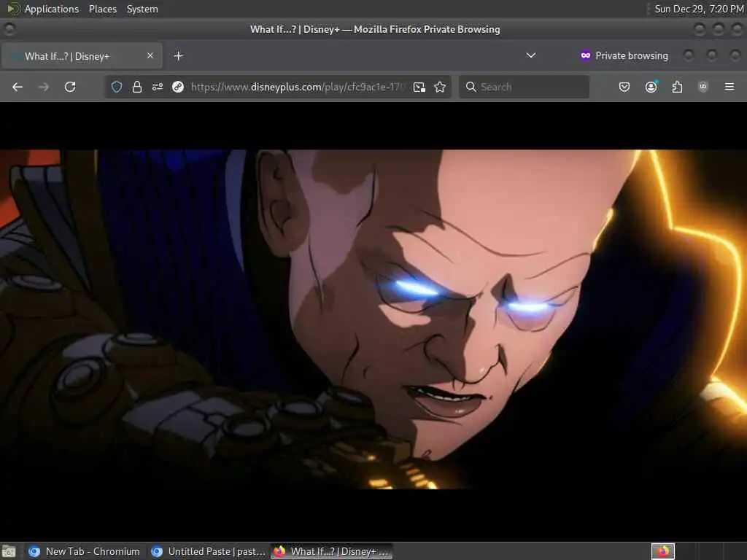
Task: Select the What If...? Firefox taskbar entry
Action: tap(332, 551)
